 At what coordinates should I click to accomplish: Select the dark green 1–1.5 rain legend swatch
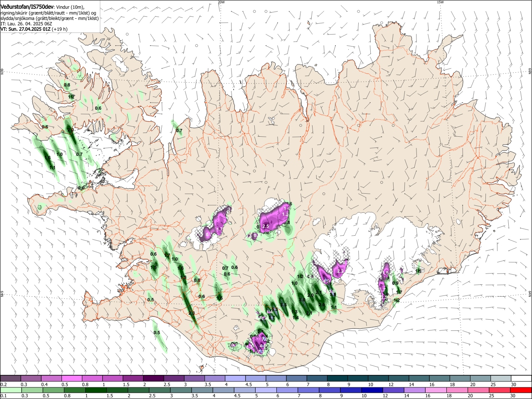pos(96,390)
